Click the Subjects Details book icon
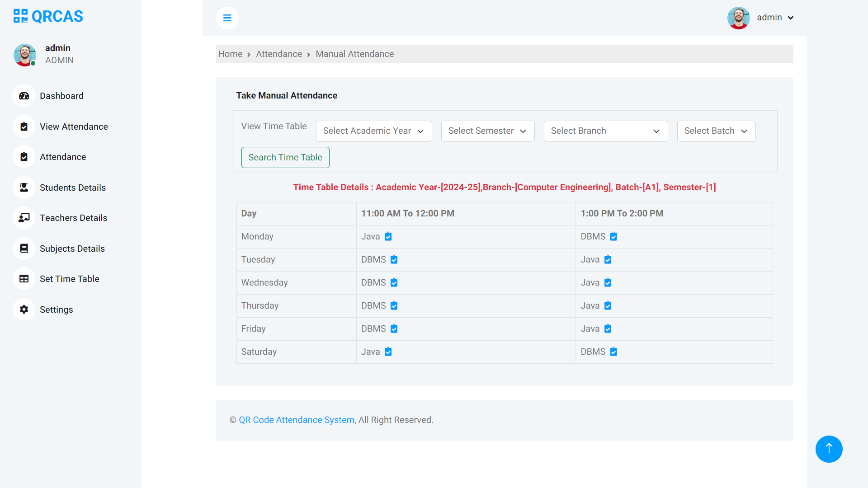 [24, 249]
